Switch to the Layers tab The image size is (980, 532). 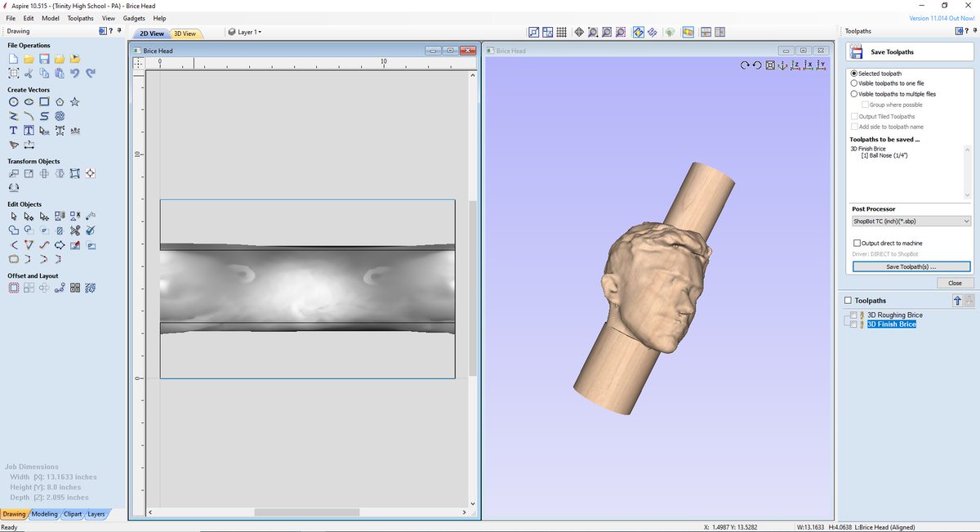click(x=96, y=514)
